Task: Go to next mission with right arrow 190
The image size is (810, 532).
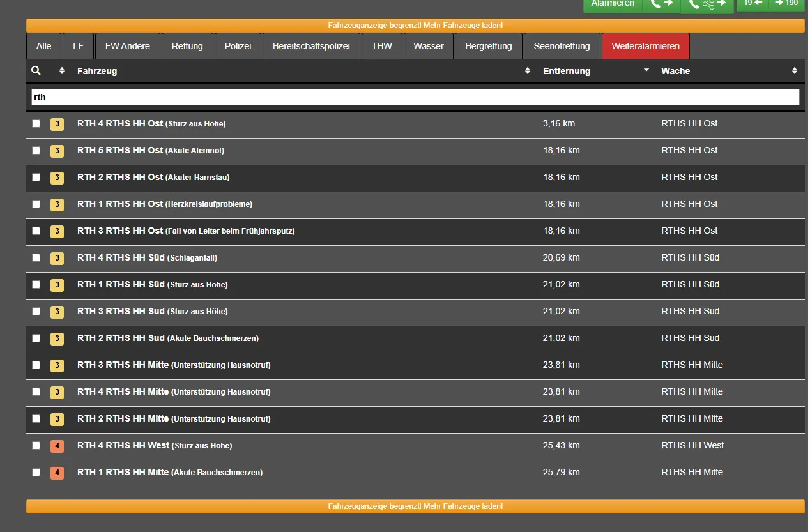Action: click(x=786, y=3)
